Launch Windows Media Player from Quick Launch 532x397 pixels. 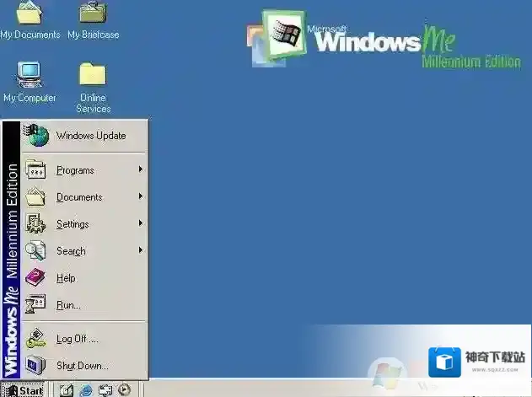coord(125,389)
